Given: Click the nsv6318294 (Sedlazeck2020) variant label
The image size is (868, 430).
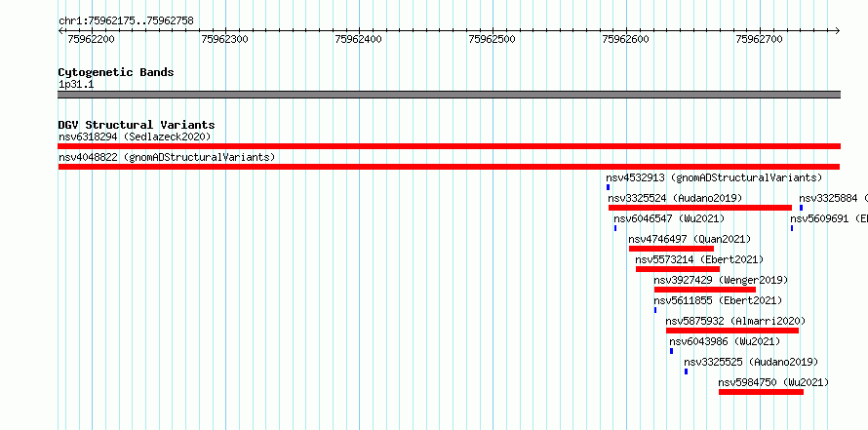Looking at the screenshot, I should tap(135, 137).
